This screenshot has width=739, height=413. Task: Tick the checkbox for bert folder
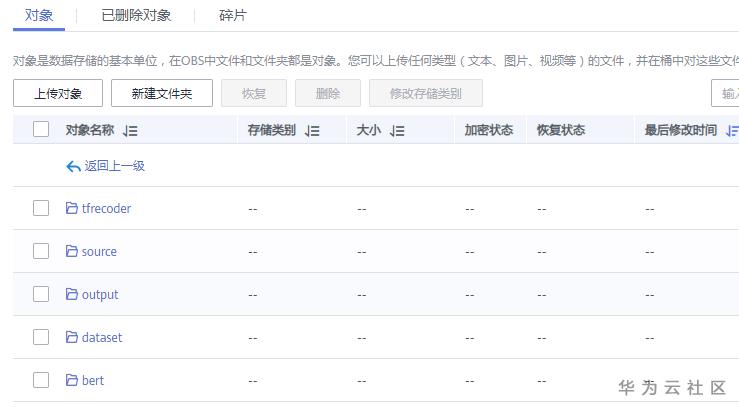pos(41,380)
